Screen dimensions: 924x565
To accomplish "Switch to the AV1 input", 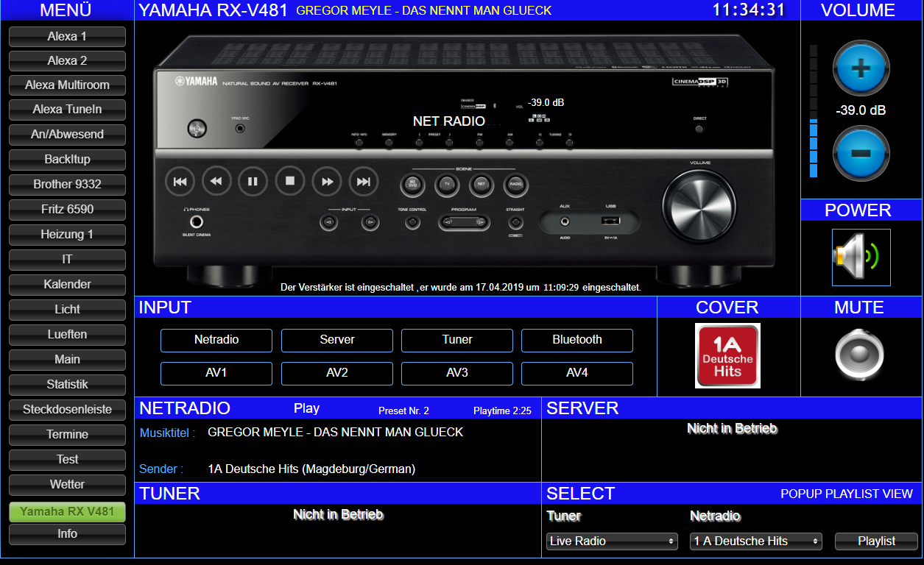I will 216,373.
